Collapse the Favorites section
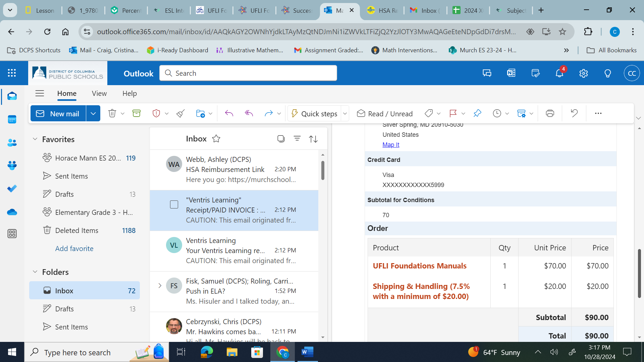 pos(35,139)
